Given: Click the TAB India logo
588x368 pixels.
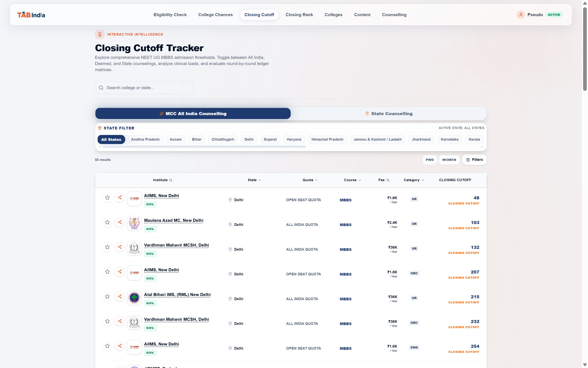Looking at the screenshot, I should [x=31, y=15].
